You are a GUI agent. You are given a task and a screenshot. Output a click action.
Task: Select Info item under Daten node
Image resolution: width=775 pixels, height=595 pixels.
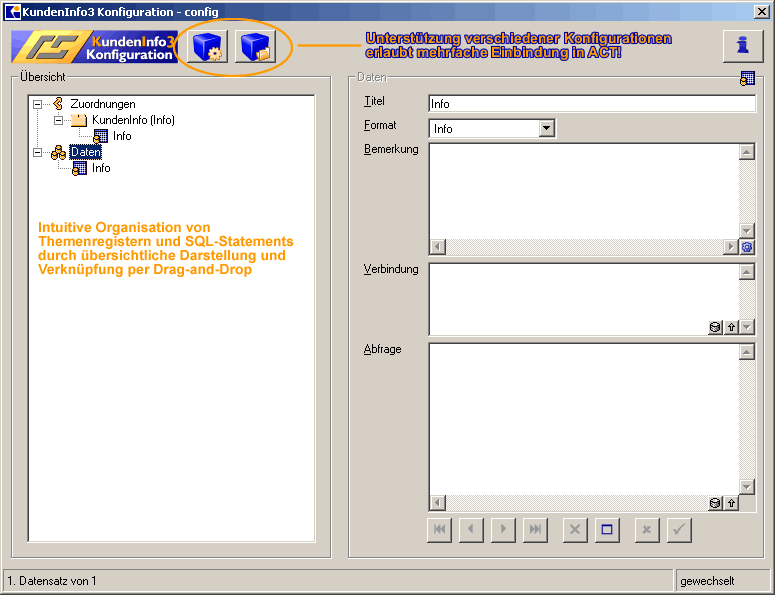100,168
